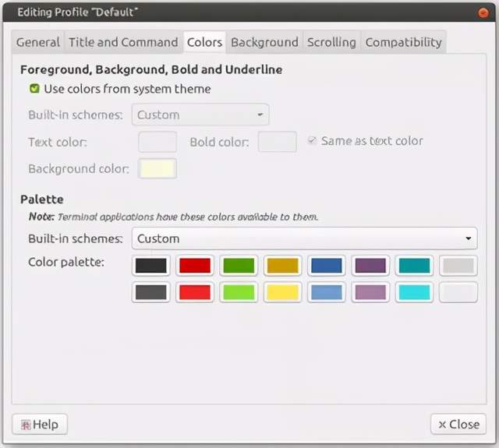The width and height of the screenshot is (499, 448).
Task: Select the black palette color swatch
Action: point(150,266)
